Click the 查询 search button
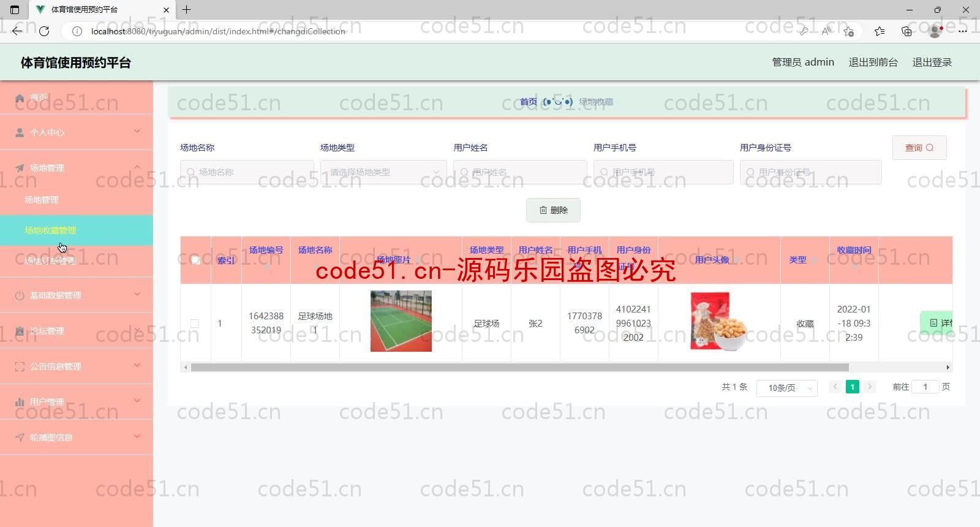The height and width of the screenshot is (527, 980). pyautogui.click(x=919, y=148)
